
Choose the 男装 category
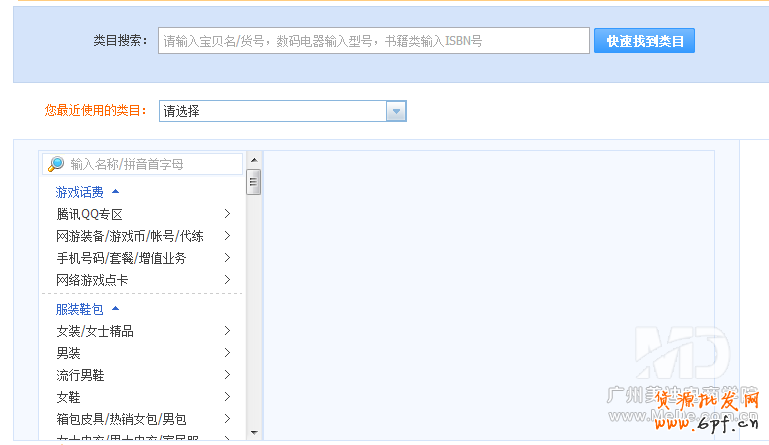pyautogui.click(x=69, y=353)
